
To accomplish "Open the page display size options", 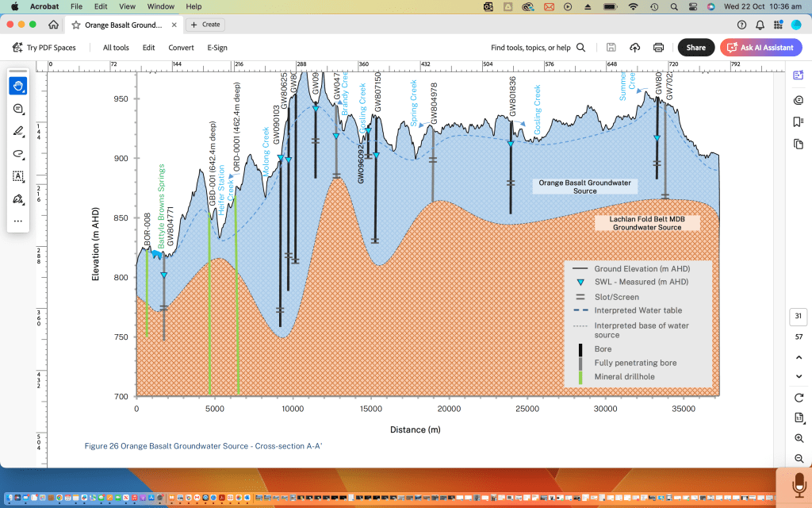I will (798, 418).
